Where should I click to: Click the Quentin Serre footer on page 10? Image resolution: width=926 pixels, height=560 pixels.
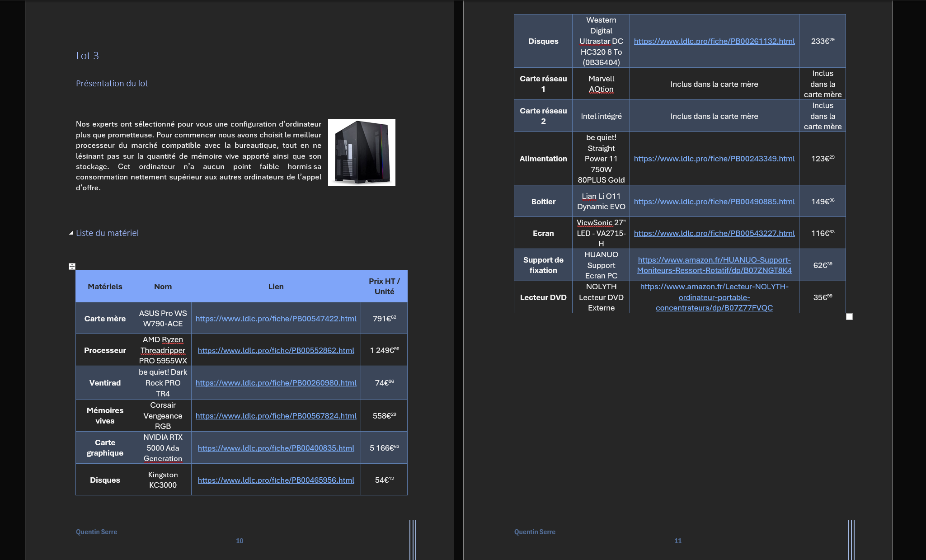pyautogui.click(x=96, y=532)
